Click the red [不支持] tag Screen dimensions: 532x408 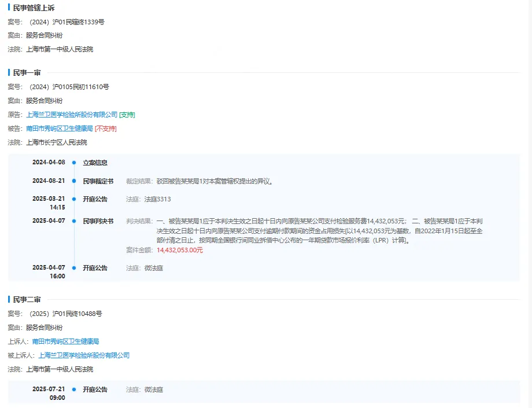[106, 128]
